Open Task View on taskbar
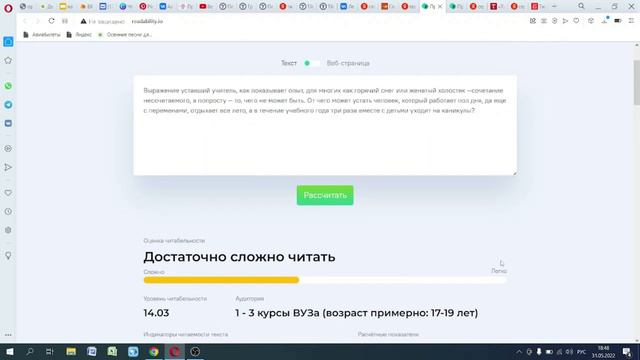 pyautogui.click(x=50, y=351)
